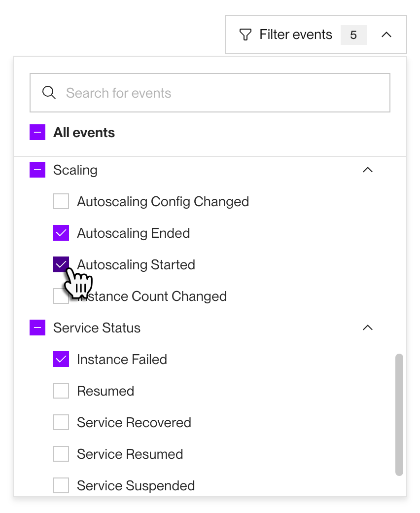The image size is (420, 513).
Task: Check the Service Suspended option
Action: pos(61,485)
